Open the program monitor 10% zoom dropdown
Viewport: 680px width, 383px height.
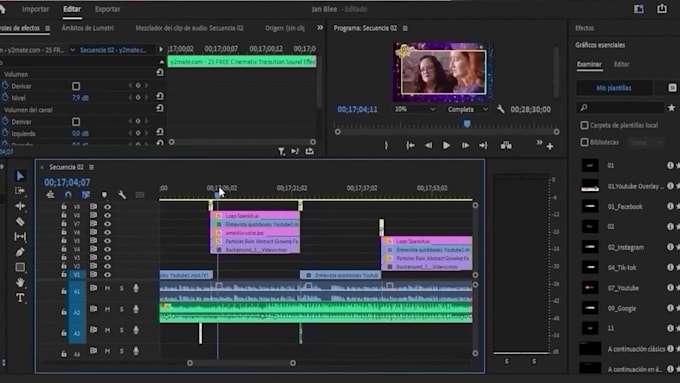414,109
